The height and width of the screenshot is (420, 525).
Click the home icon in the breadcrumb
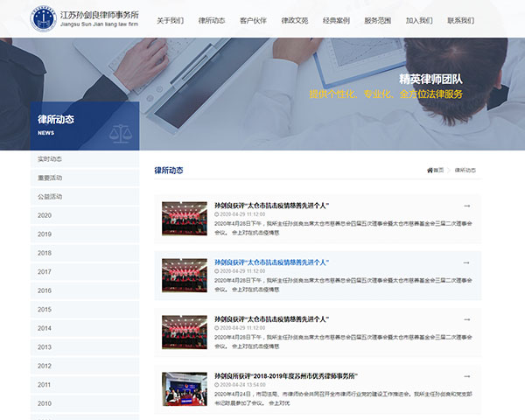[x=430, y=170]
